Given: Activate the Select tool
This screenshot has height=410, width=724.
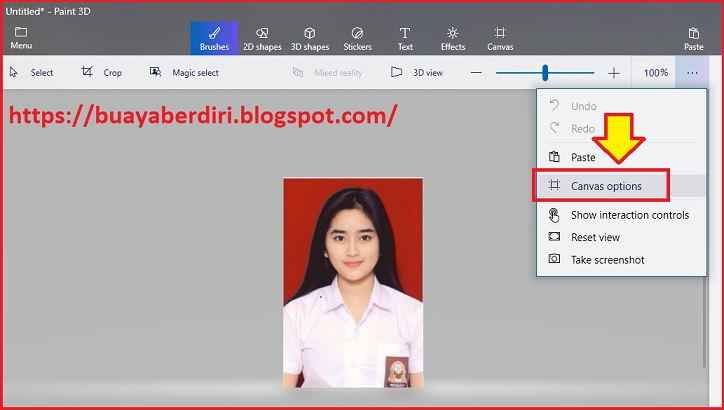Looking at the screenshot, I should (31, 72).
